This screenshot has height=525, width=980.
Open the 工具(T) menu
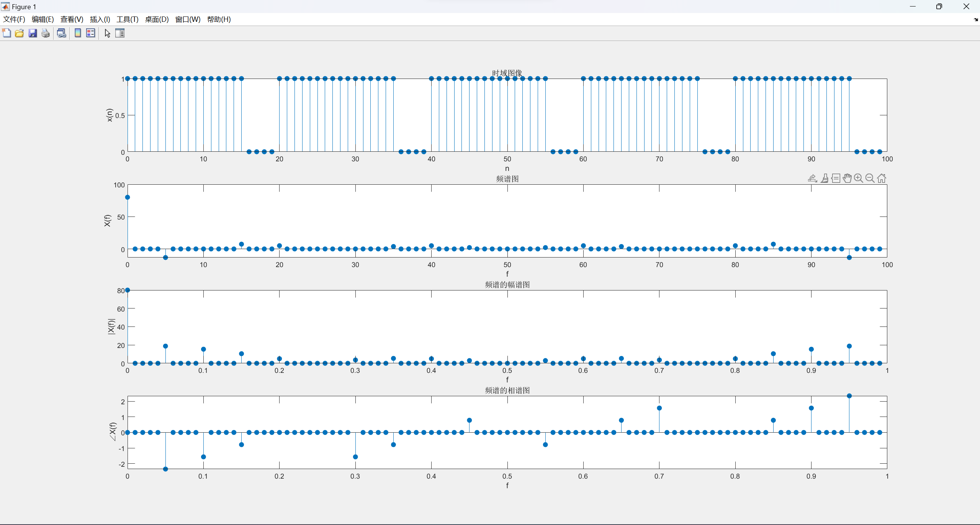pyautogui.click(x=127, y=20)
